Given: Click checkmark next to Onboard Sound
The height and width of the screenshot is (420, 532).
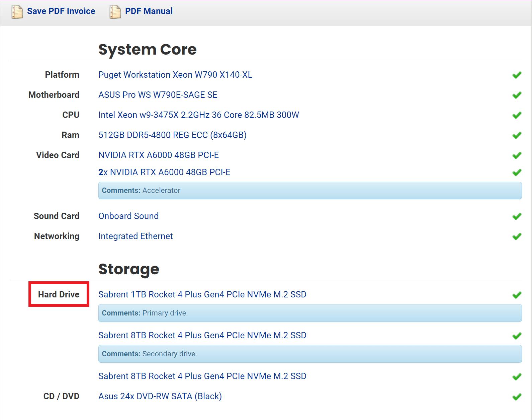Looking at the screenshot, I should (517, 216).
